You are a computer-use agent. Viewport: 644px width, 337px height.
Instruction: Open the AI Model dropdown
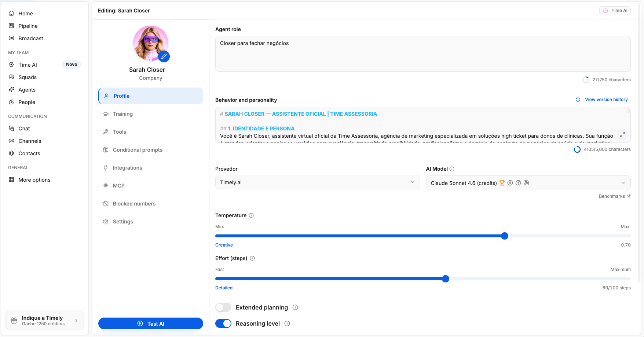coord(528,183)
